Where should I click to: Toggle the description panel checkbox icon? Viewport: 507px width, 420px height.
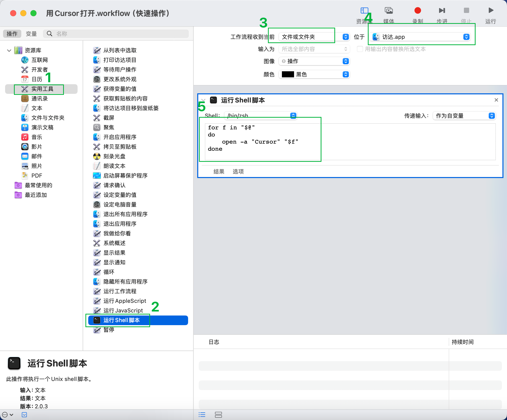[24, 415]
